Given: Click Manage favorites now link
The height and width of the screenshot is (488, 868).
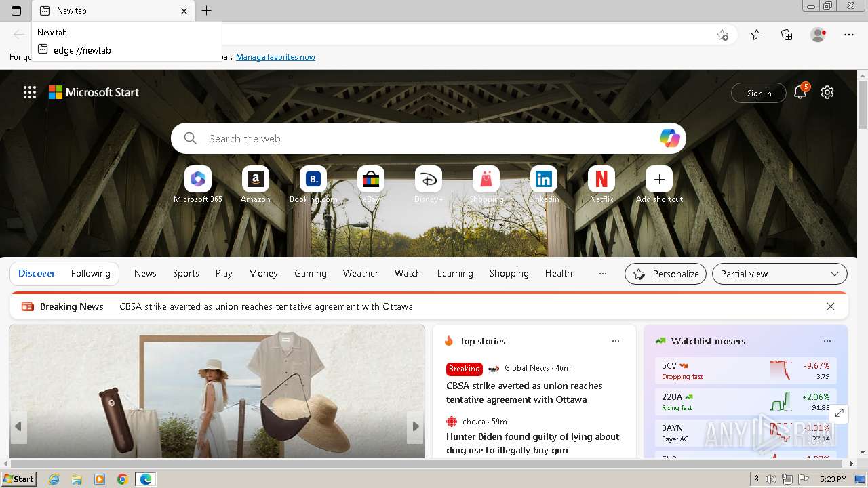Looking at the screenshot, I should [x=275, y=57].
